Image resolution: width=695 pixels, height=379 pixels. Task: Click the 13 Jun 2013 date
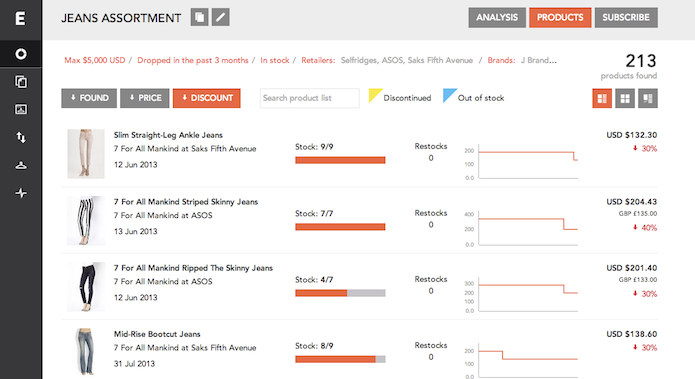pyautogui.click(x=136, y=231)
